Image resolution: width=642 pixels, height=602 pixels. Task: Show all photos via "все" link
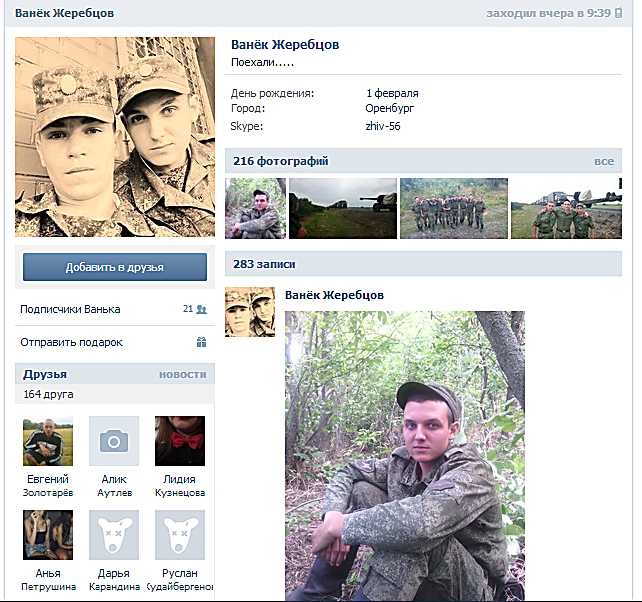(604, 161)
